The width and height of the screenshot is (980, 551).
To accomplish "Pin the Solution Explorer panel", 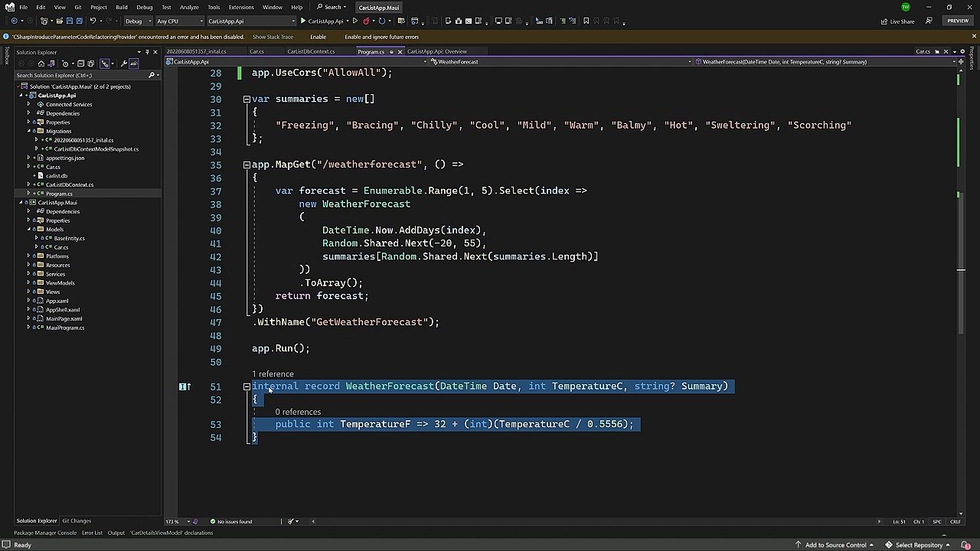I will pos(147,52).
